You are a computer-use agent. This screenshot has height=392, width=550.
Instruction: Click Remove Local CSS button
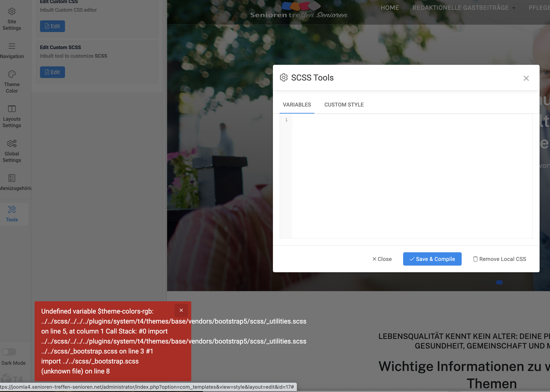click(x=499, y=259)
